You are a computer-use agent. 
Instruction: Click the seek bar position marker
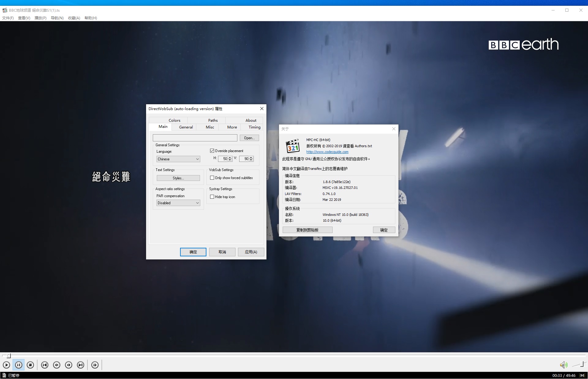click(x=9, y=356)
